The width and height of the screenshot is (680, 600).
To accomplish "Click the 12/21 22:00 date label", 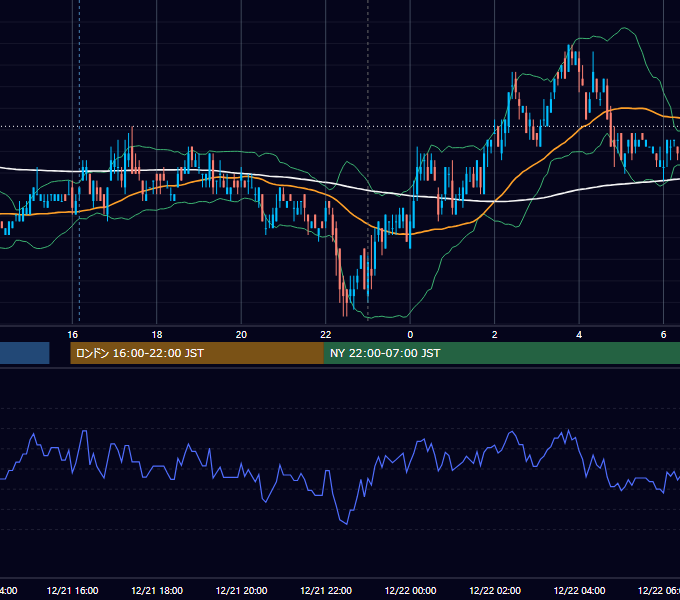I will pyautogui.click(x=326, y=590).
